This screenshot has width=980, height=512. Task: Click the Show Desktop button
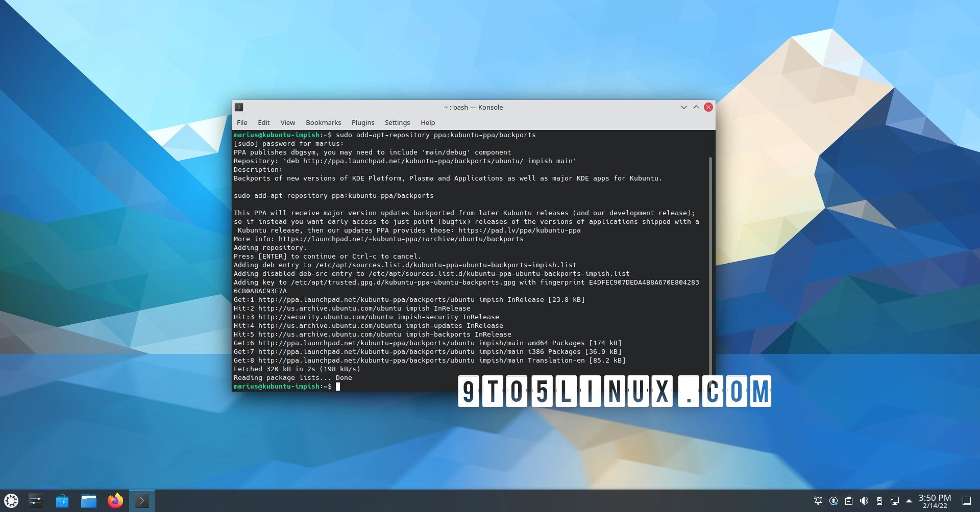967,501
